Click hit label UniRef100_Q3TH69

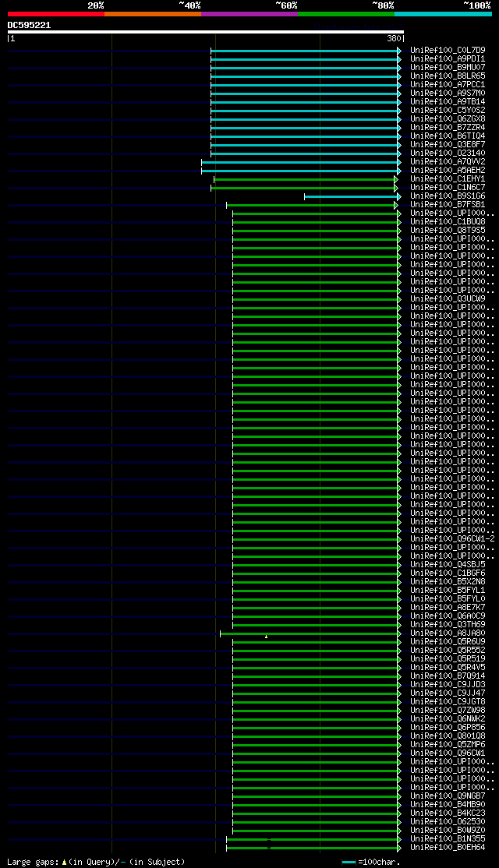448,625
